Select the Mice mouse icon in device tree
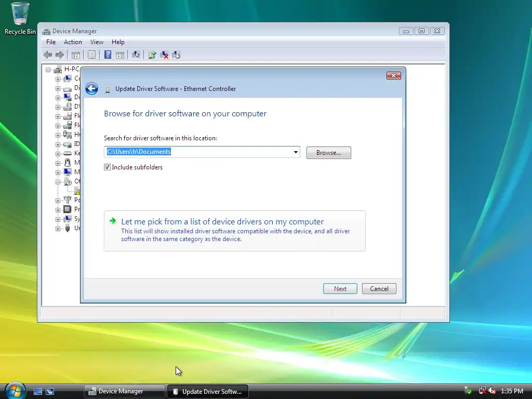532x399 pixels. [x=68, y=163]
